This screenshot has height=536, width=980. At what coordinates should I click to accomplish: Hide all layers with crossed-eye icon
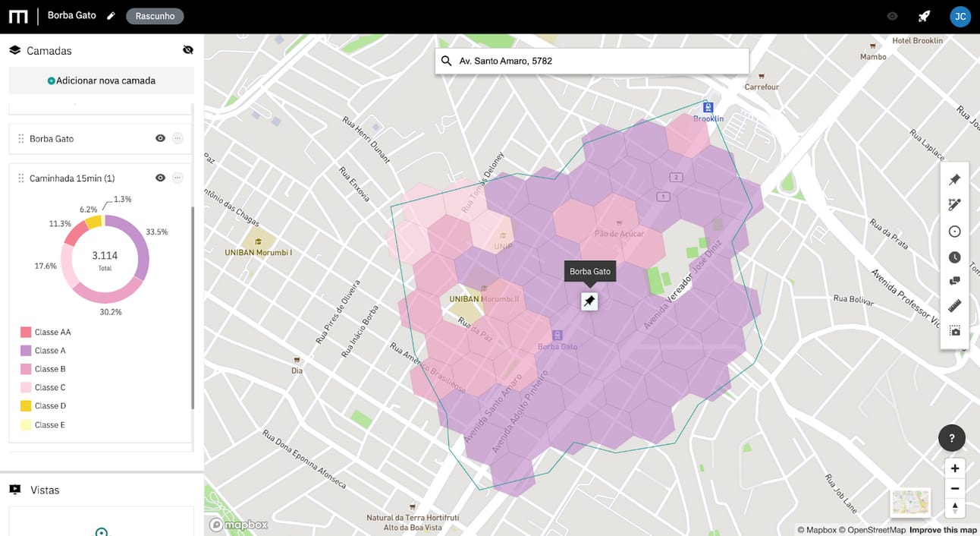[x=188, y=50]
